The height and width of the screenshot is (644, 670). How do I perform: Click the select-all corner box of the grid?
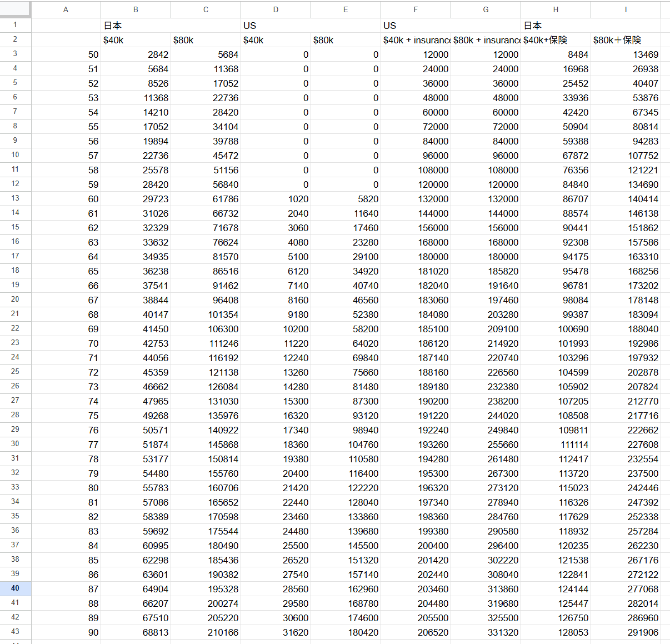point(15,9)
